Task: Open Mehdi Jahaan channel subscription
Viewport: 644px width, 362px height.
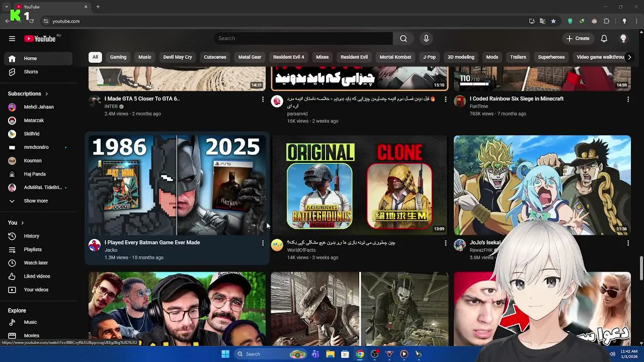Action: [x=38, y=107]
